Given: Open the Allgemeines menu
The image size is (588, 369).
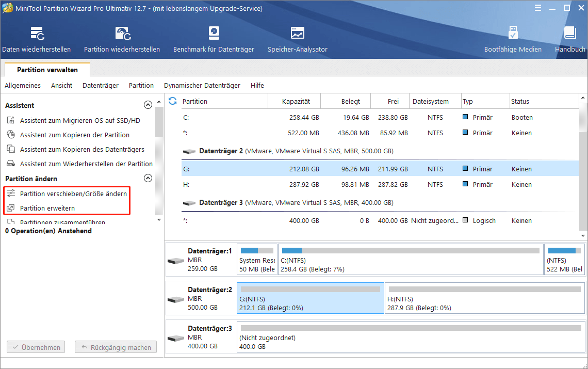Looking at the screenshot, I should (23, 86).
